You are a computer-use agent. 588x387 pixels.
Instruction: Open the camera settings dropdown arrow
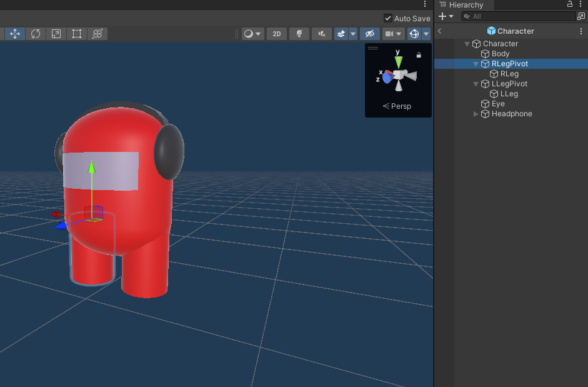(399, 34)
